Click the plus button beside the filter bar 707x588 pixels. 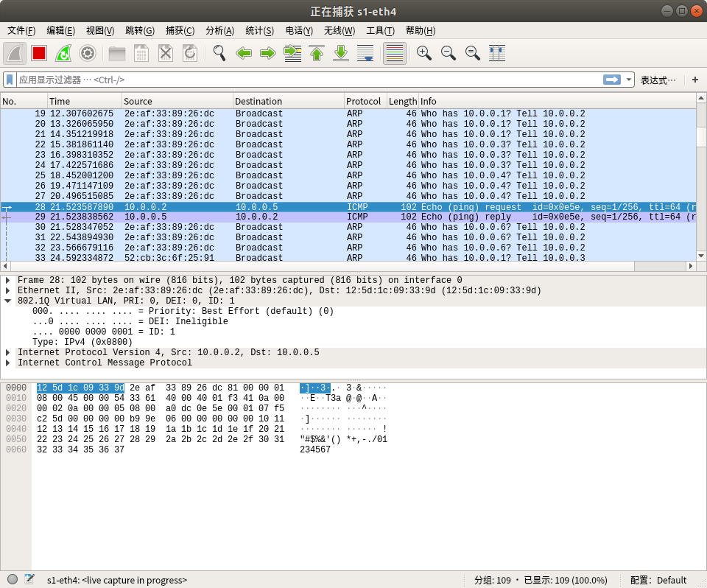[x=694, y=80]
